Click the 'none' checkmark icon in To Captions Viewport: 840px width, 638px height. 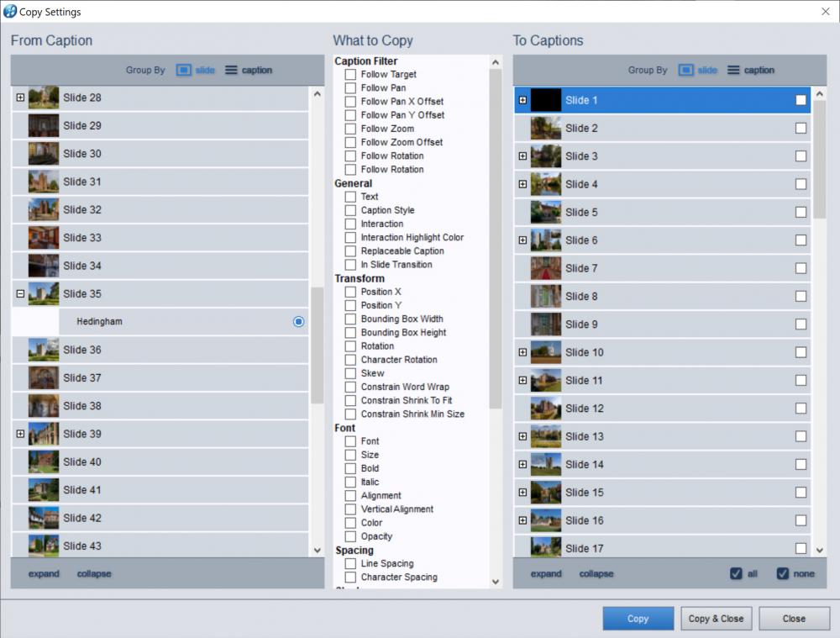click(x=783, y=573)
